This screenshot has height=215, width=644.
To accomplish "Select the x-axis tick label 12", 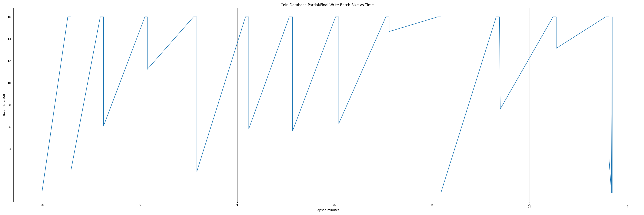I will [627, 206].
